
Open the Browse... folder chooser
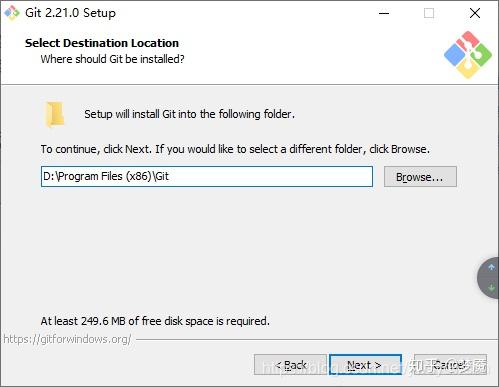point(420,177)
